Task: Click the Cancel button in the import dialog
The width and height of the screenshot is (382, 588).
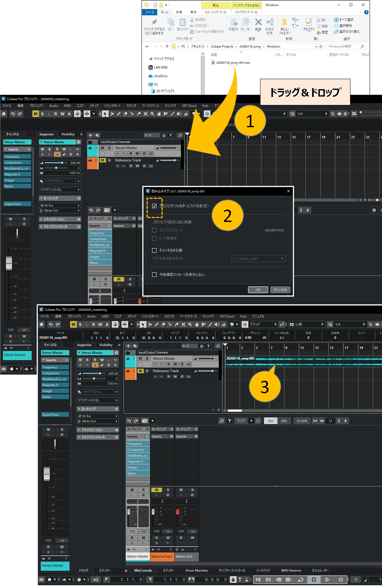Action: pyautogui.click(x=280, y=290)
